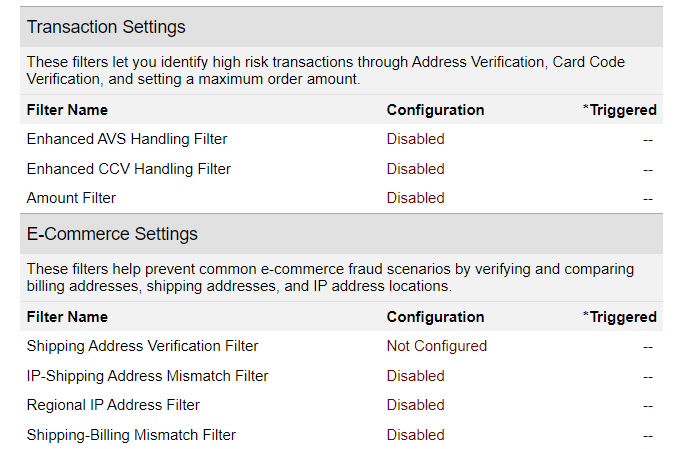This screenshot has width=678, height=449.
Task: Click Triggered column header under E-Commerce Settings
Action: coord(619,317)
